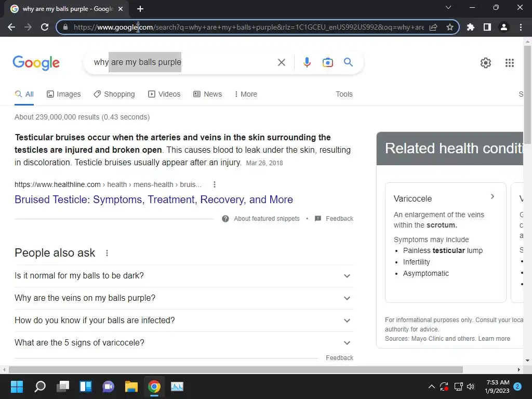Switch to Images tab
The height and width of the screenshot is (399, 532).
tap(64, 94)
